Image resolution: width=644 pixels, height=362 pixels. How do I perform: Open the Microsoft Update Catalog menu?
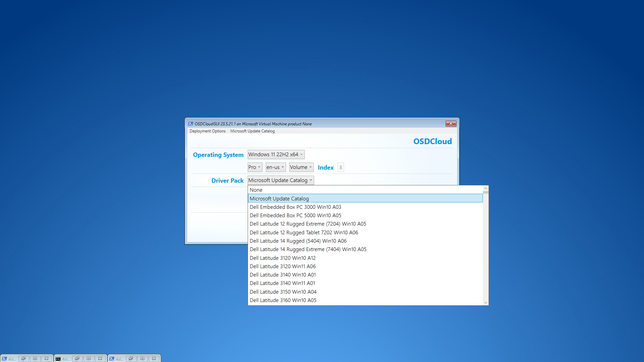pos(252,131)
